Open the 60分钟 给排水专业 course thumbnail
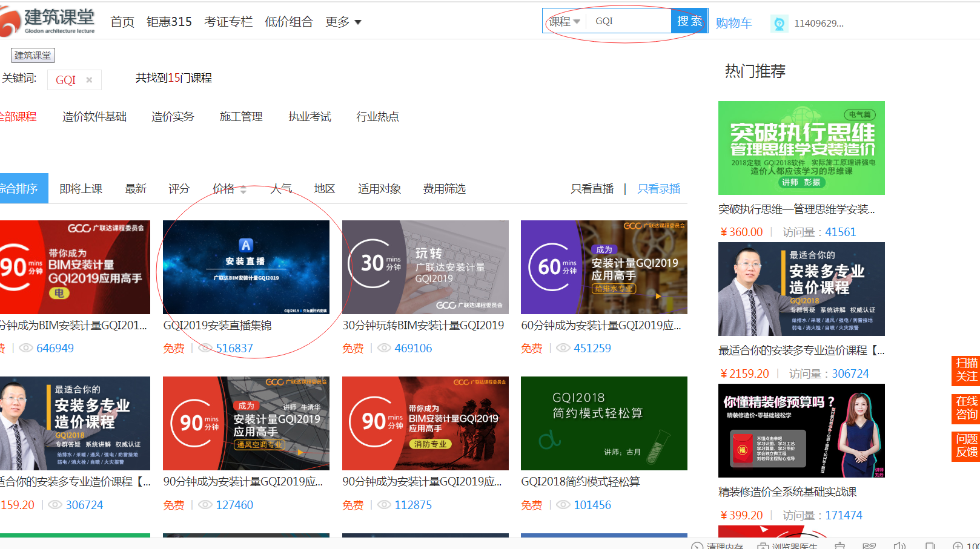980x549 pixels. click(x=604, y=267)
